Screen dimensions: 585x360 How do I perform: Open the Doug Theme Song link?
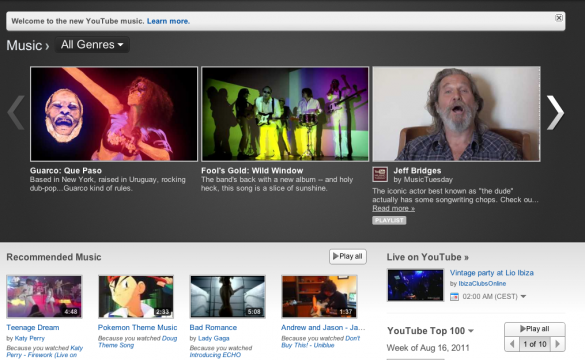pyautogui.click(x=137, y=342)
